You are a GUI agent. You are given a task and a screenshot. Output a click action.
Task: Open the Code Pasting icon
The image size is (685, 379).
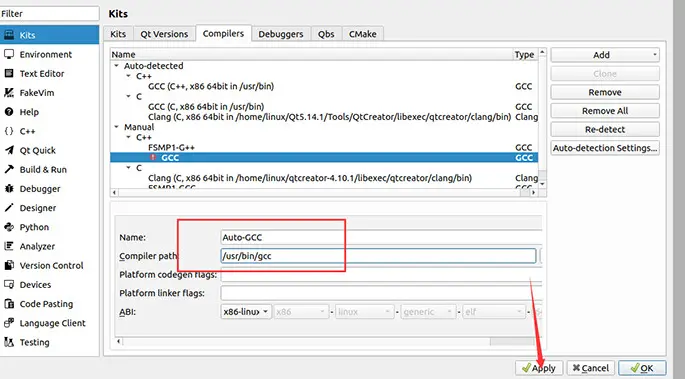(9, 304)
